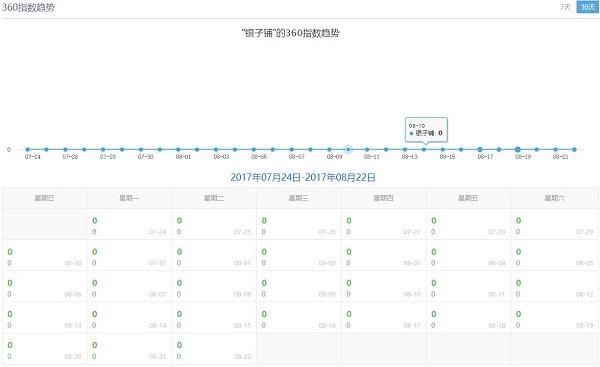
Task: Select the 08-05 calendar cell
Action: pos(554,255)
